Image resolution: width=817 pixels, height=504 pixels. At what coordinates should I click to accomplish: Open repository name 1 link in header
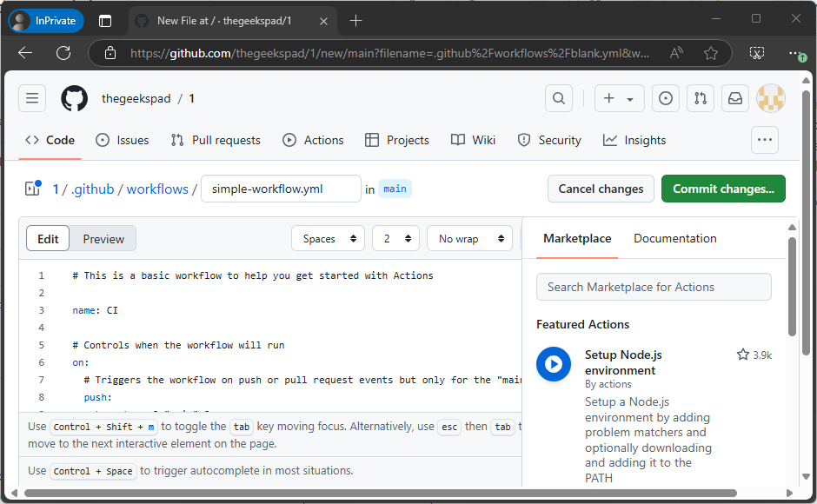[x=192, y=98]
